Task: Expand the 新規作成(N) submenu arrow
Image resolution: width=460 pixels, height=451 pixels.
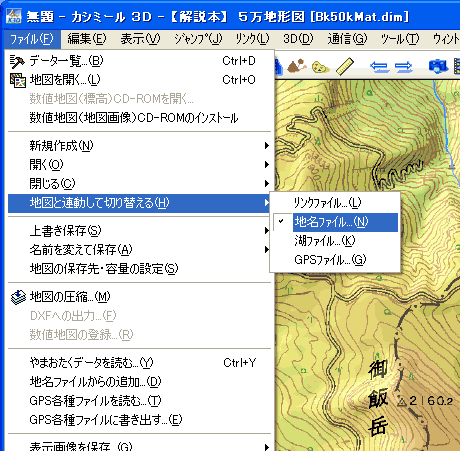Action: click(x=267, y=146)
